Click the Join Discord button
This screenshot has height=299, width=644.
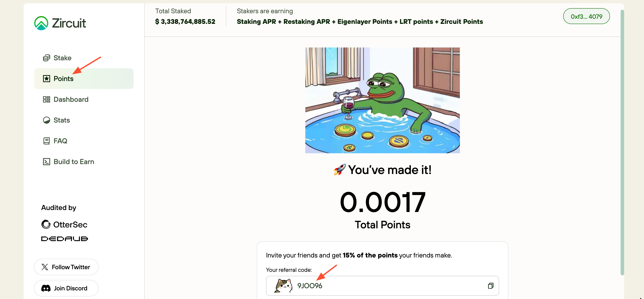(x=66, y=288)
